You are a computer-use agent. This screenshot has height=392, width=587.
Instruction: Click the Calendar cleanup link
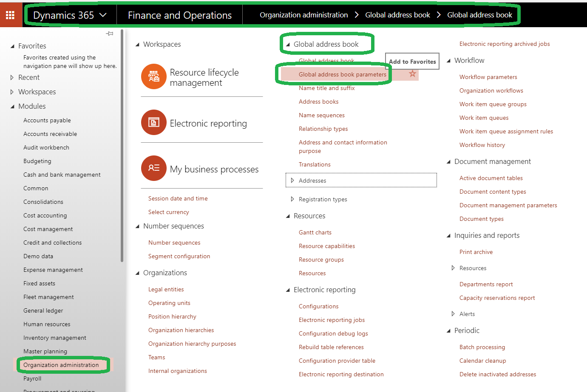click(483, 361)
